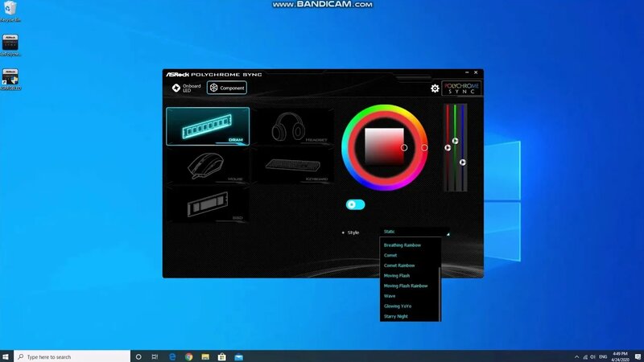
Task: Select the Headset component tile
Action: [292, 126]
